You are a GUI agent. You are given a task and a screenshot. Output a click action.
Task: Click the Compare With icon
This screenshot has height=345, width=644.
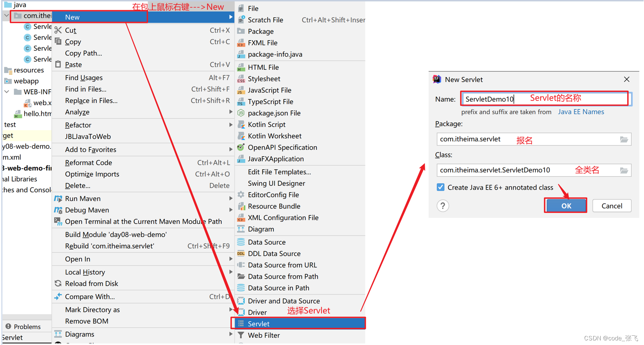[58, 296]
